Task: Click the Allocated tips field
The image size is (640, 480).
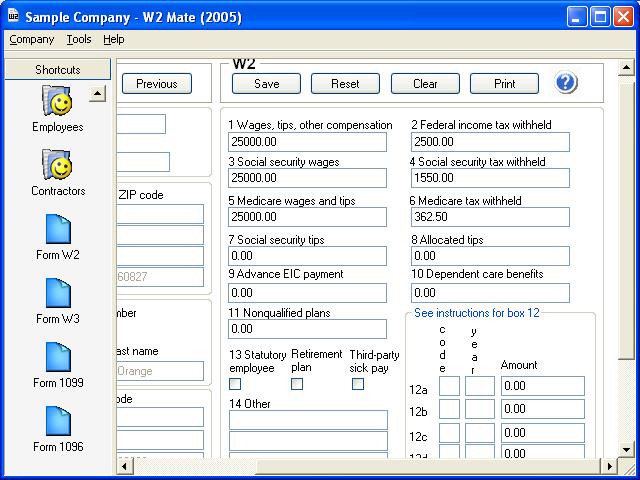Action: coord(490,256)
